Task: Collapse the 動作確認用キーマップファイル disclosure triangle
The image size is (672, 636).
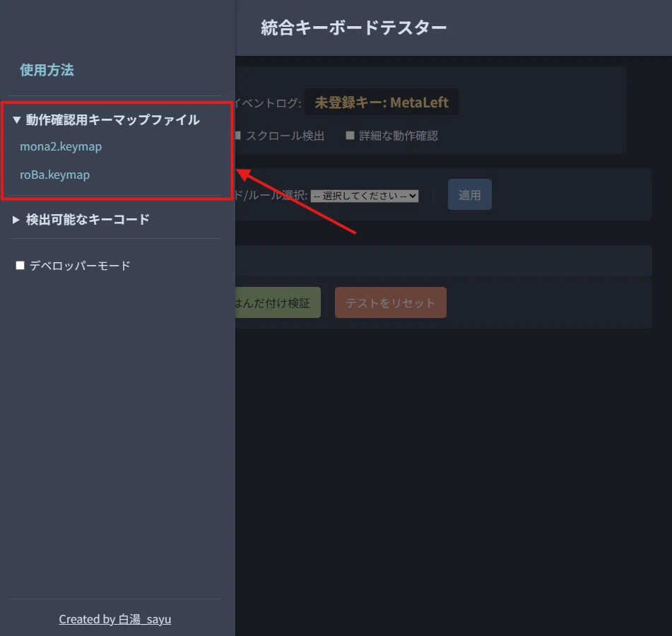Action: pyautogui.click(x=17, y=120)
